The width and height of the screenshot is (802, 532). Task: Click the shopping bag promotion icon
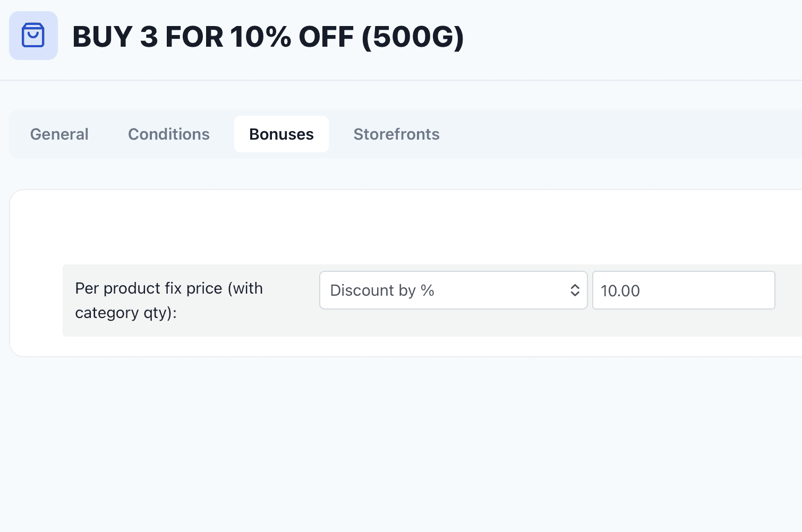[x=33, y=36]
